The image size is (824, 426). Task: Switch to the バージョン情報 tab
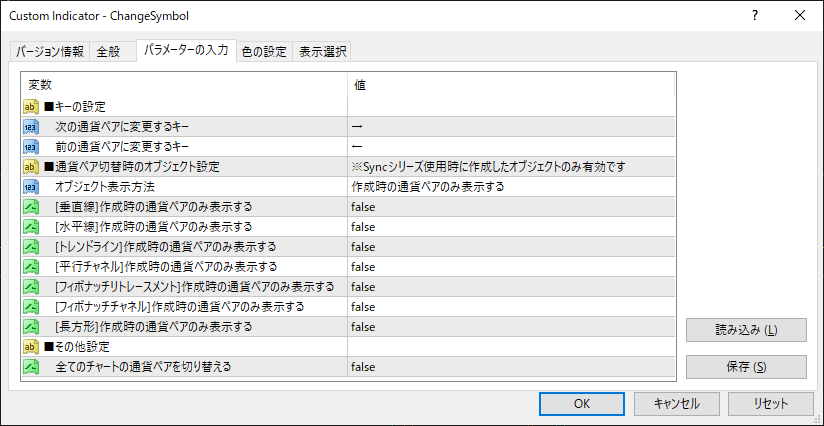(50, 52)
